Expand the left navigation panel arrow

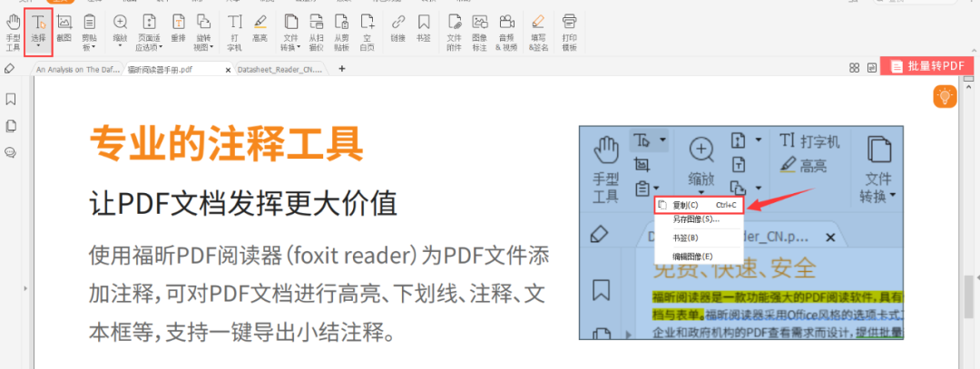point(25,288)
